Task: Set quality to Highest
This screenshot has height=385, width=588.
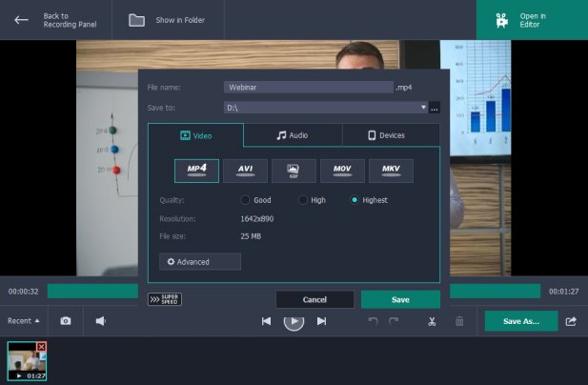Action: pyautogui.click(x=369, y=200)
